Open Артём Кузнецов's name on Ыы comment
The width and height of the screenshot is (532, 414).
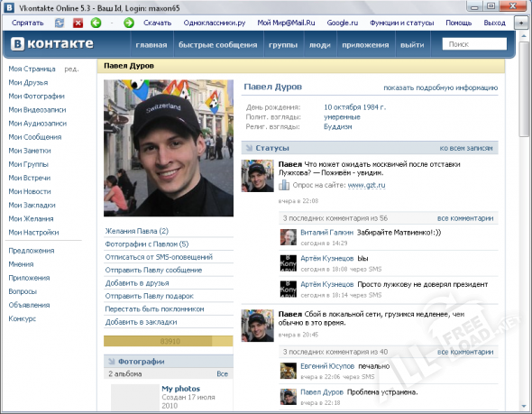326,258
